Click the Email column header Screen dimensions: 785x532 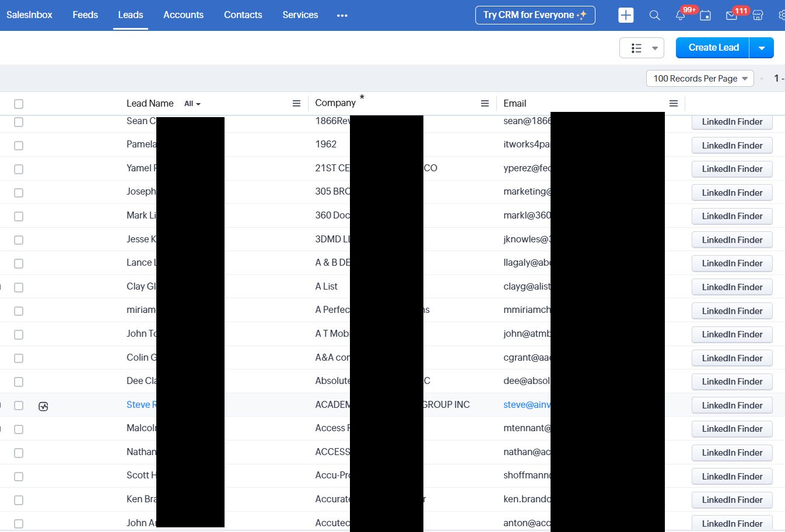pyautogui.click(x=515, y=103)
